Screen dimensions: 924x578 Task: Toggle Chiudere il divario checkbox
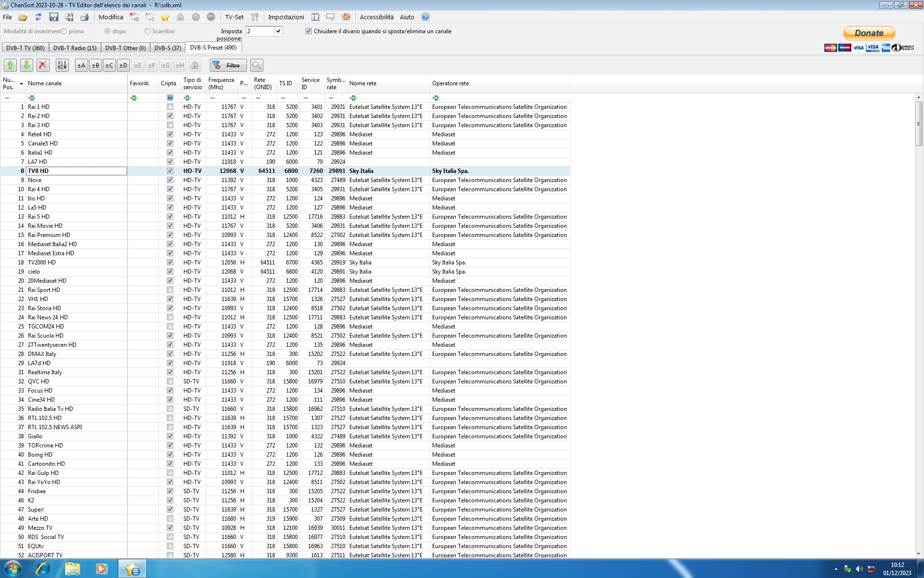click(x=309, y=31)
